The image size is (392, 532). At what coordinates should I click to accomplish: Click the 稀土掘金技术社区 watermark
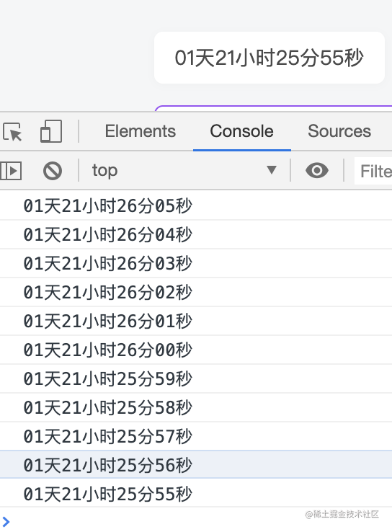(x=342, y=515)
